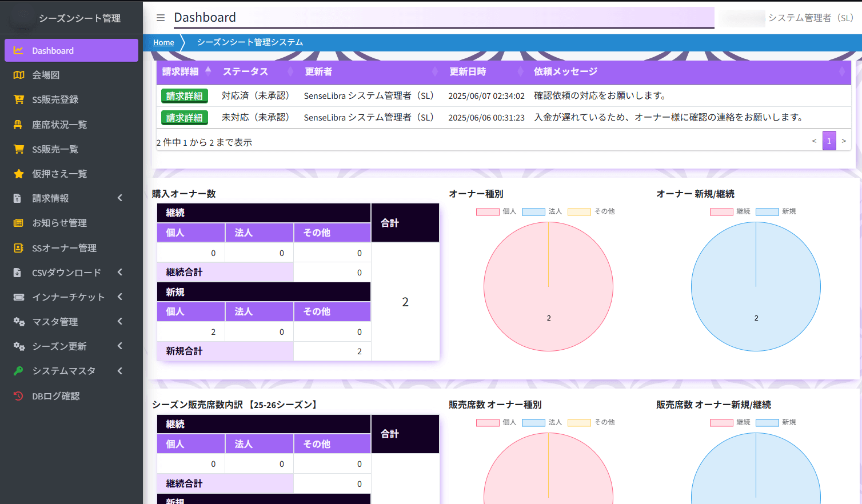
Task: Toggle the sidebar with the hamburger icon
Action: pos(161,17)
